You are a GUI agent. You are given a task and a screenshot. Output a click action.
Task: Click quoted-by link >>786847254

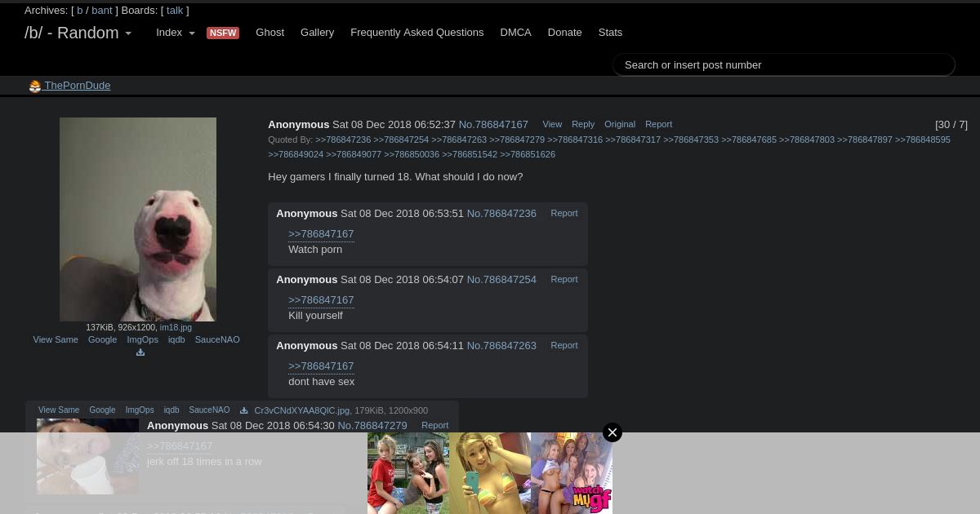pyautogui.click(x=401, y=140)
